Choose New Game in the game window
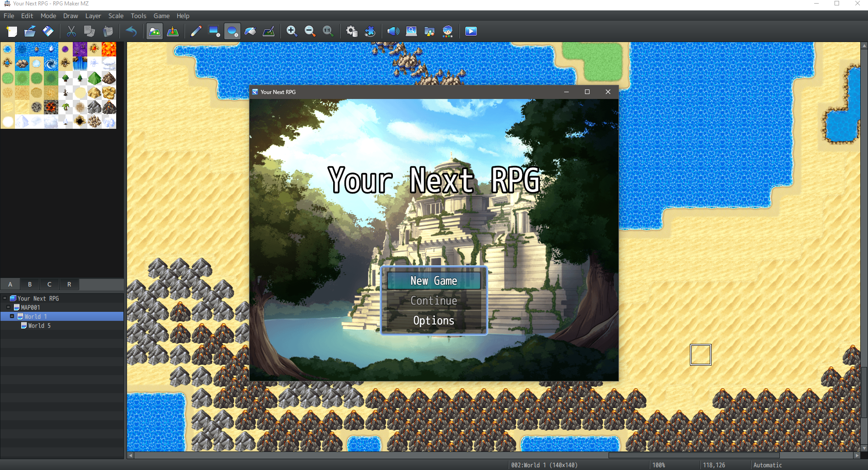Screen dimensions: 868x470 [434, 281]
